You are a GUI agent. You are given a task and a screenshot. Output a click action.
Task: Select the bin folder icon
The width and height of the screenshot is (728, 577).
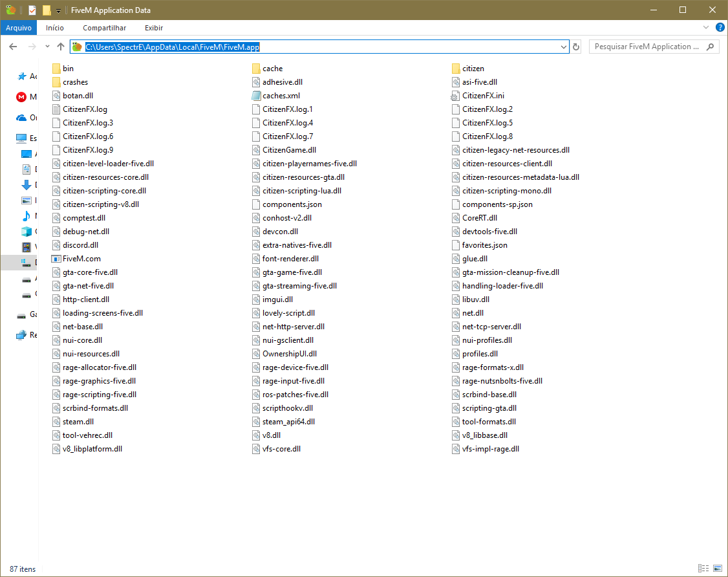tap(56, 69)
